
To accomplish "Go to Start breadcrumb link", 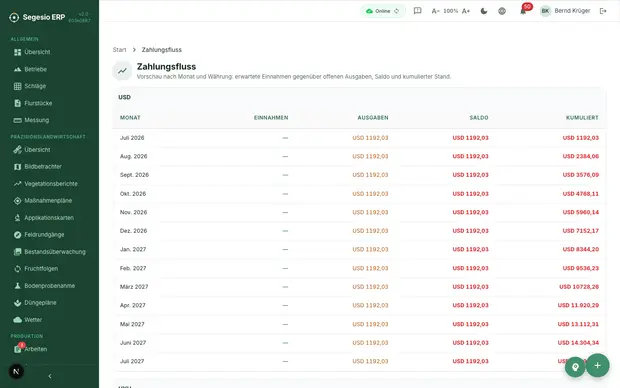I will pos(119,50).
